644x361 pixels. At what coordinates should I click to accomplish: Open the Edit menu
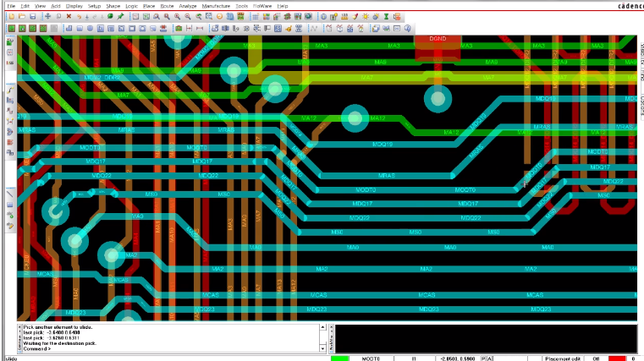coord(25,6)
